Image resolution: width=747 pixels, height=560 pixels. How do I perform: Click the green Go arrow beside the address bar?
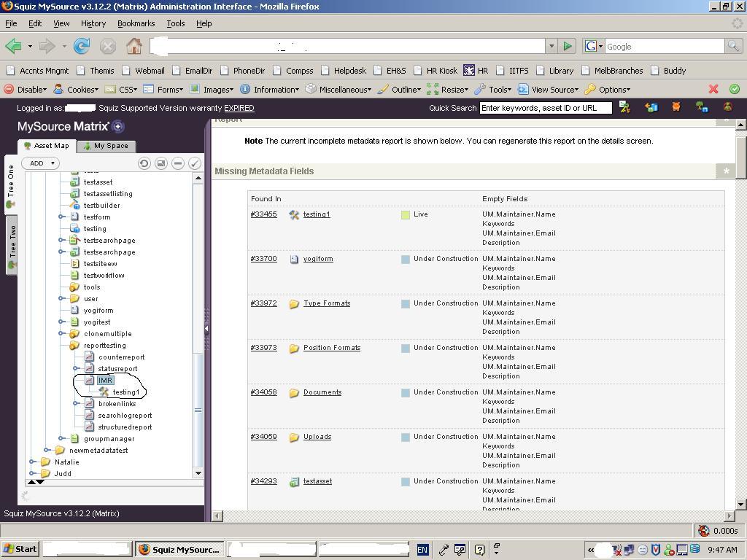pos(568,46)
